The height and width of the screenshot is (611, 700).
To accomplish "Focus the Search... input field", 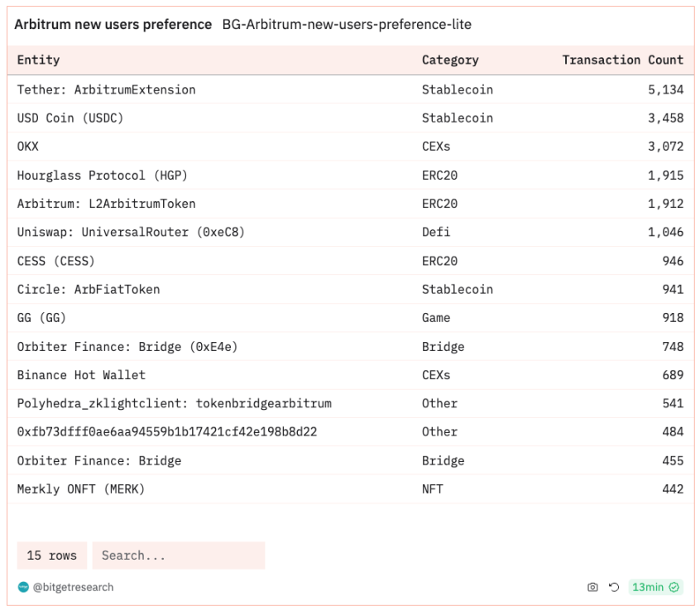I will point(179,556).
